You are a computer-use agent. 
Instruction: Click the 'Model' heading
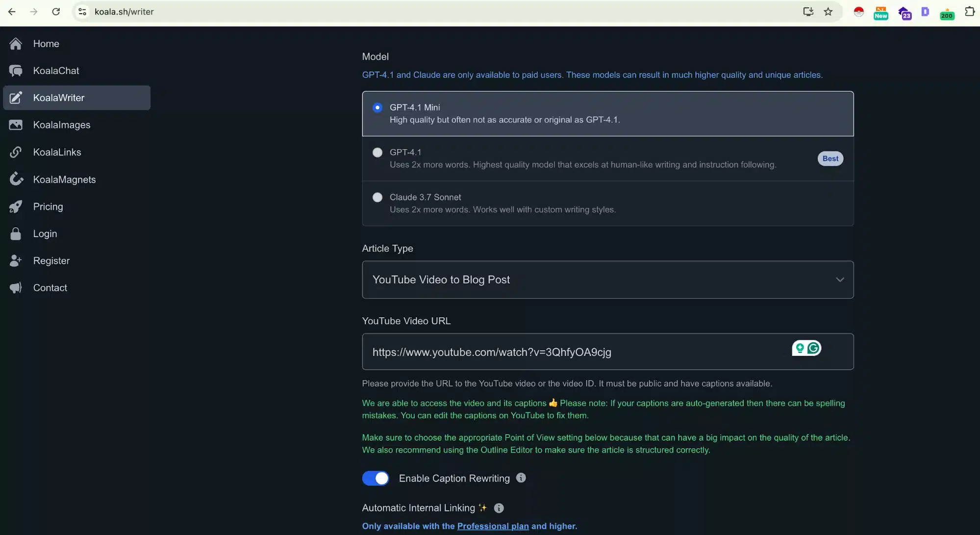375,56
